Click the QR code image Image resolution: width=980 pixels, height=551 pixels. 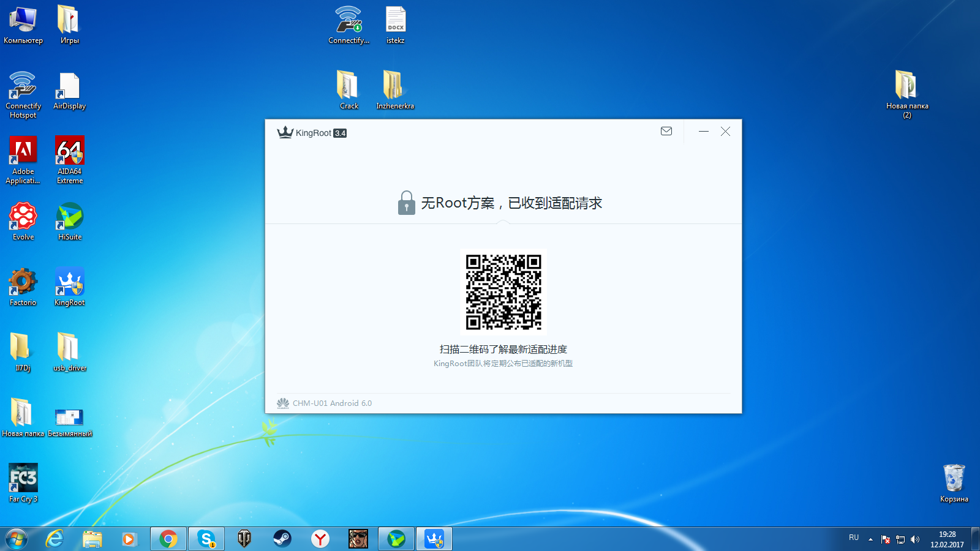(503, 292)
